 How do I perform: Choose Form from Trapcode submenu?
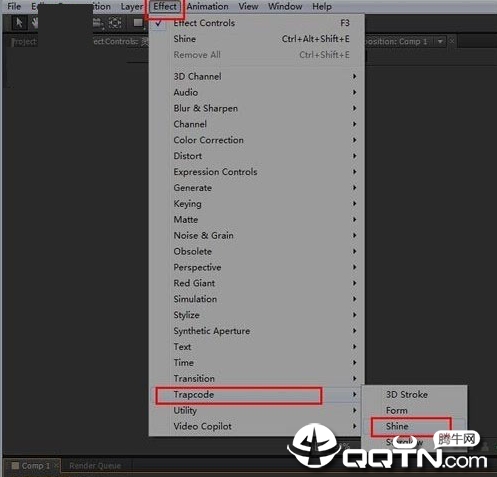(414, 411)
